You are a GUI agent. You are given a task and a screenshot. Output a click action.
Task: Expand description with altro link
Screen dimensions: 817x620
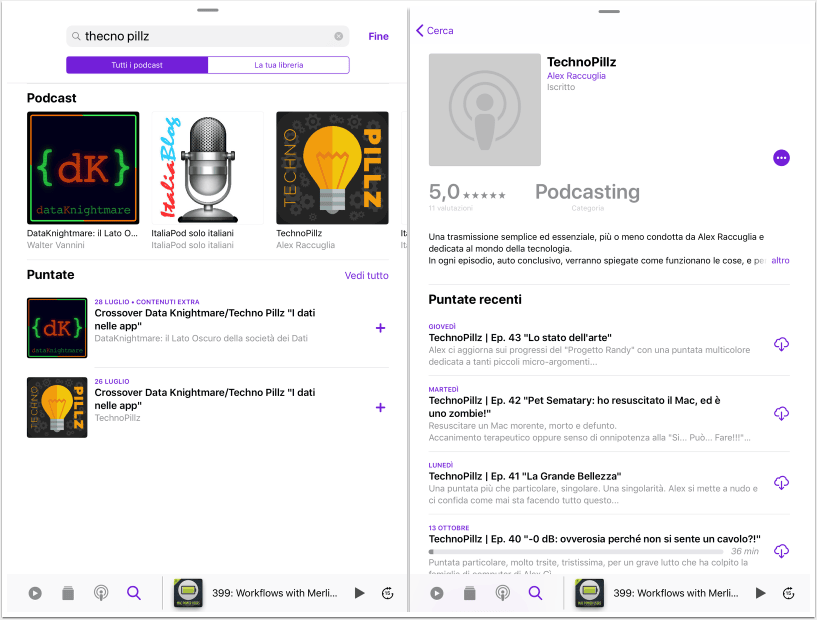tap(780, 261)
